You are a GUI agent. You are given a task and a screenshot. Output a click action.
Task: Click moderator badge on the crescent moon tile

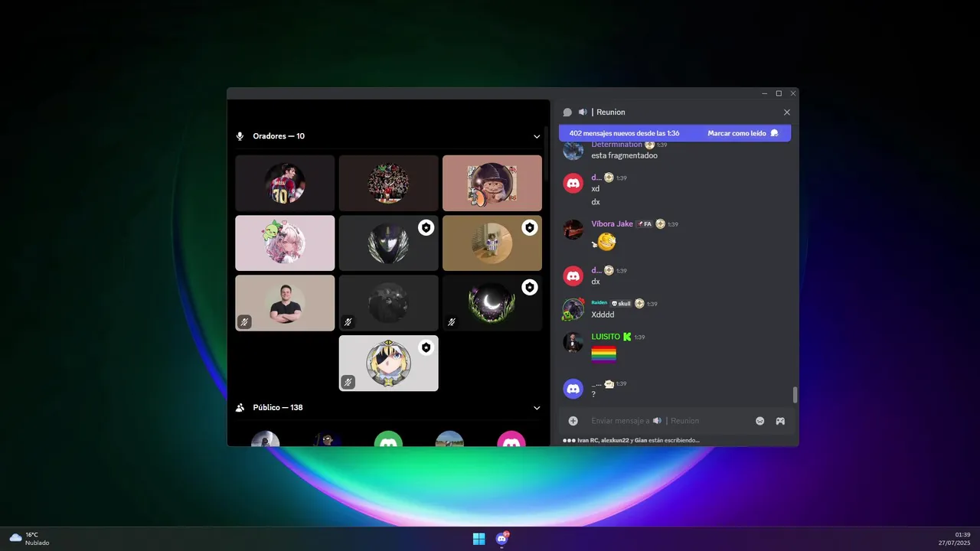pyautogui.click(x=530, y=287)
